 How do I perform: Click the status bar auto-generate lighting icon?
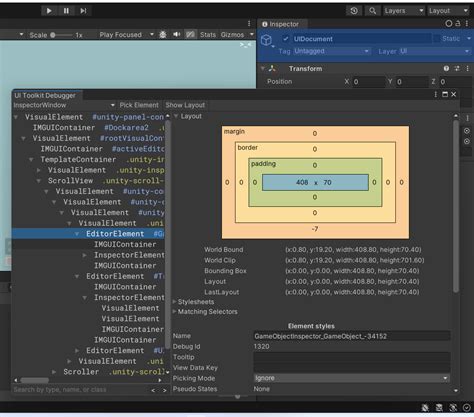pos(453,407)
